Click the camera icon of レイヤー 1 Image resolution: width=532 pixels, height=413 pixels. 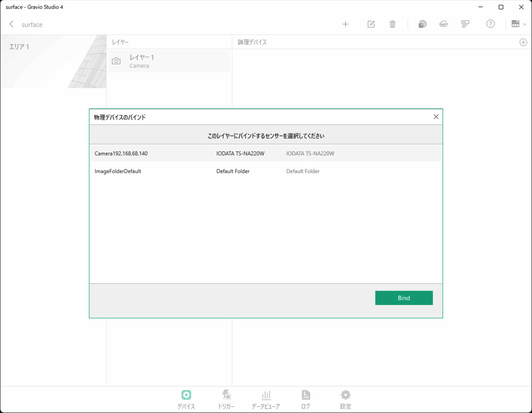point(116,61)
